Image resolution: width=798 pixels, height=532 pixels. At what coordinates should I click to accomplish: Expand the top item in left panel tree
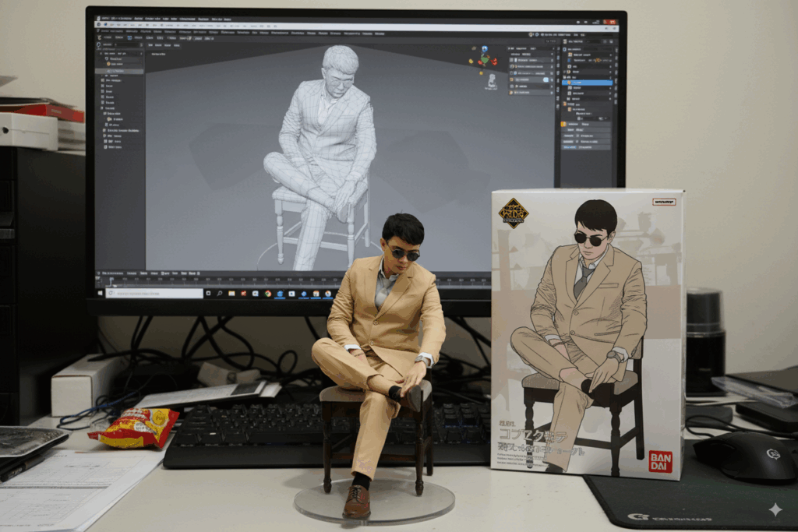(x=101, y=53)
